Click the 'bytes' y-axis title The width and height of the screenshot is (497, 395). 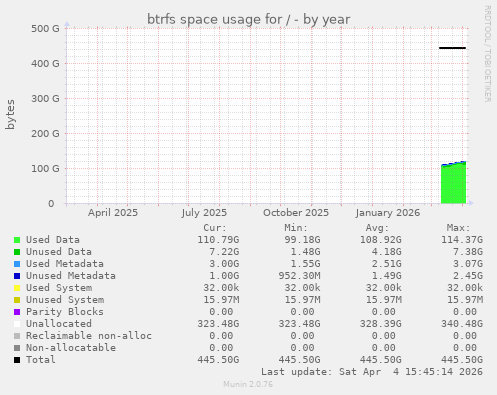[10, 114]
